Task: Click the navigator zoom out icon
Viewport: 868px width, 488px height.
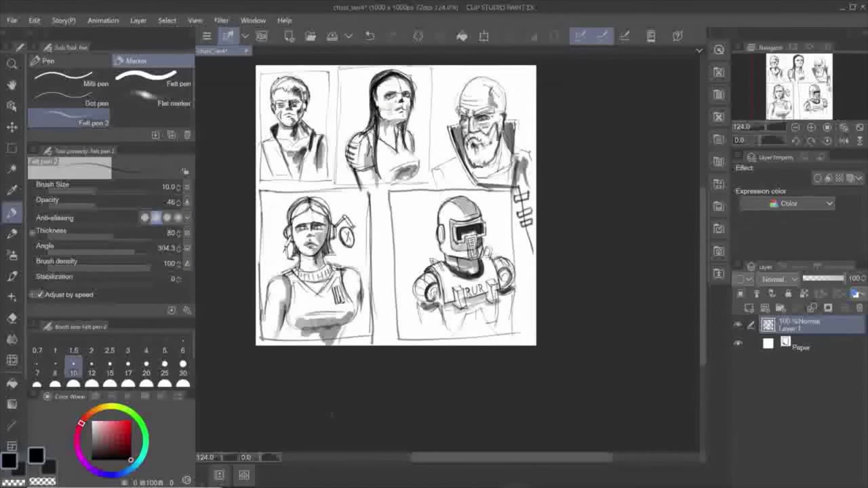Action: [x=795, y=127]
